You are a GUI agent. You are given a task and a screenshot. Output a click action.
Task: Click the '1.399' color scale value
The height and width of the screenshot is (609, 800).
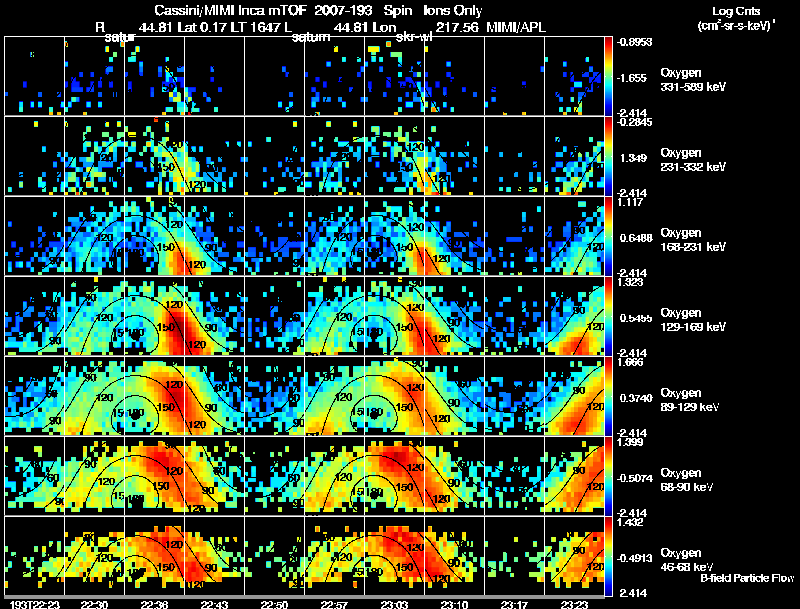pos(630,442)
